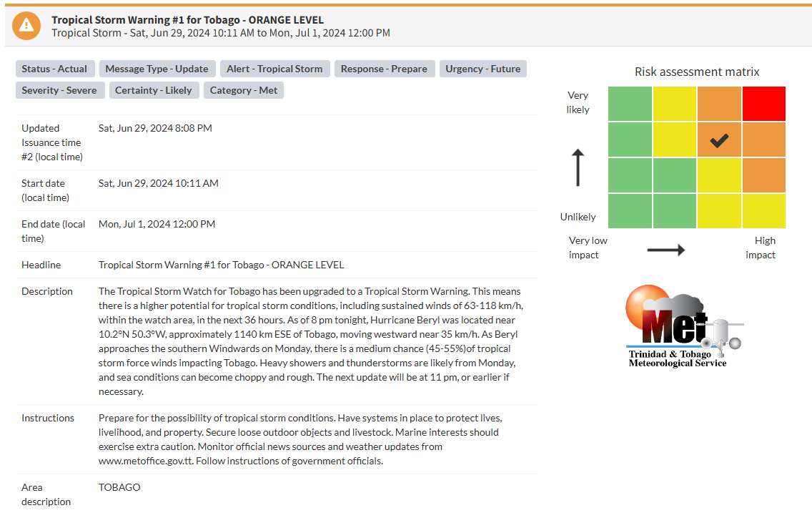The height and width of the screenshot is (518, 812).
Task: Click the updated issuance time 8:08 PM value
Action: point(155,128)
